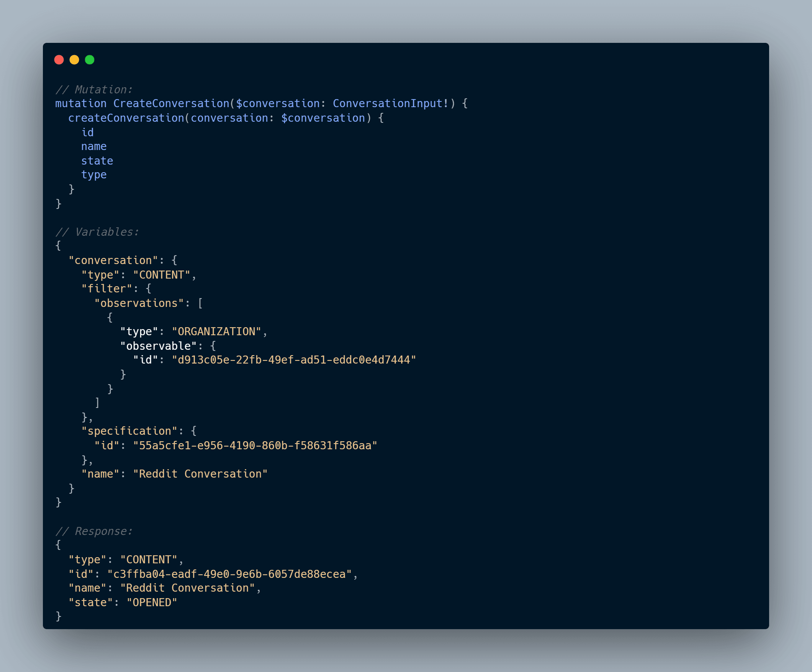Click the CreateConversation mutation name
Screen dimensions: 812x672
[171, 104]
